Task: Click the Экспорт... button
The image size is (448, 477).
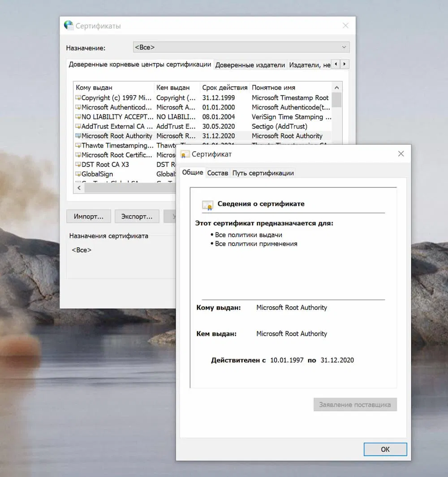Action: click(x=137, y=216)
